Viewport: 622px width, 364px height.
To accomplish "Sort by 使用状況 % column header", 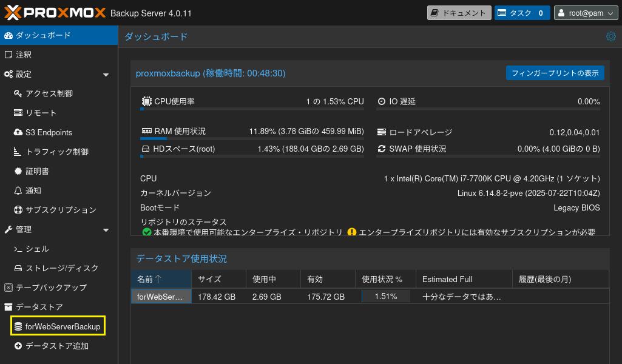I will click(x=385, y=279).
